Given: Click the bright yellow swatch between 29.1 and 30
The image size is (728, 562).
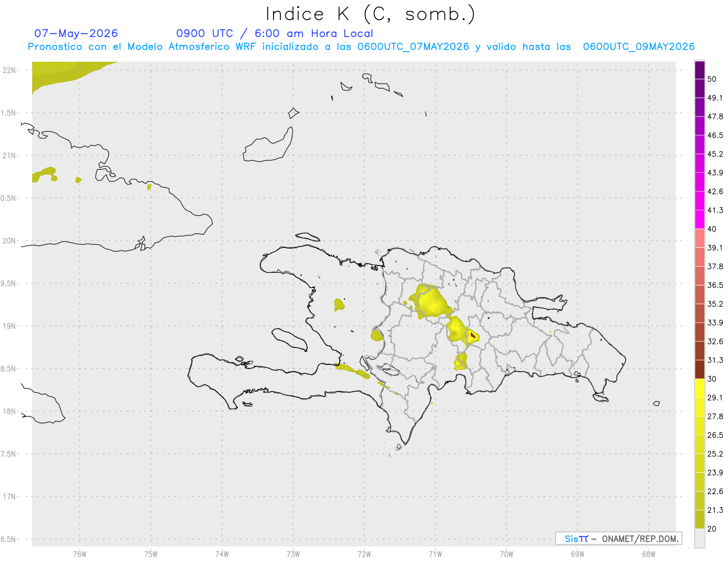Looking at the screenshot, I should (699, 388).
